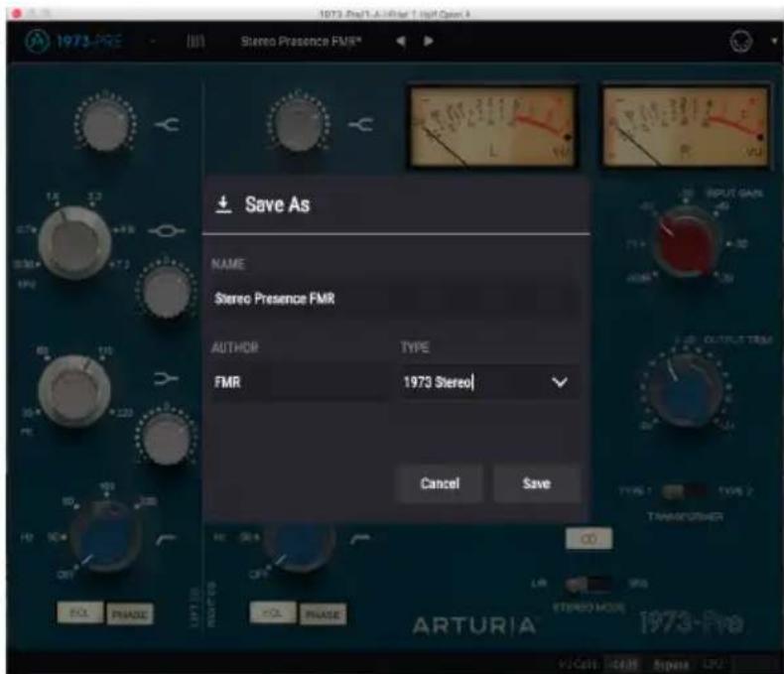784x674 pixels.
Task: Click the right channel high shelf gain knob
Action: point(299,122)
